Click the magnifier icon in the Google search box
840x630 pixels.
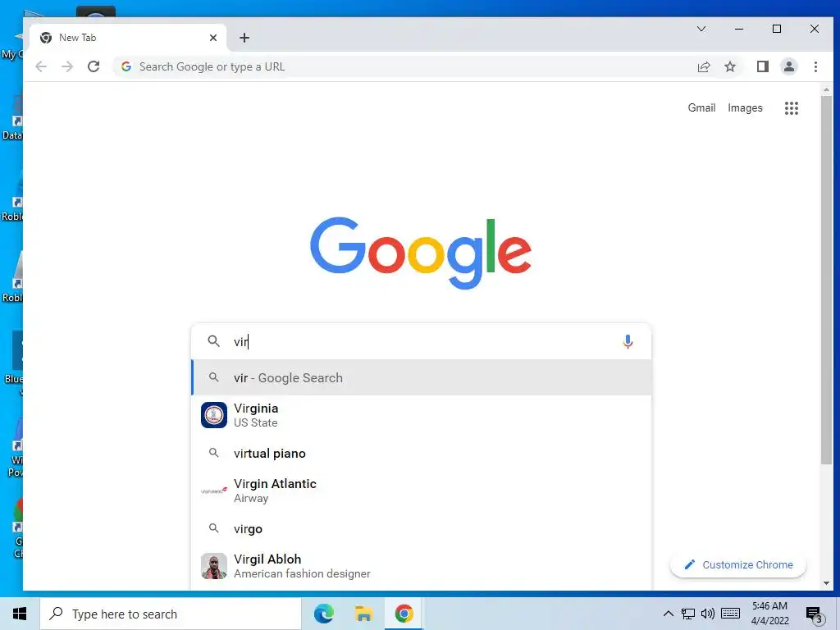[x=214, y=341]
